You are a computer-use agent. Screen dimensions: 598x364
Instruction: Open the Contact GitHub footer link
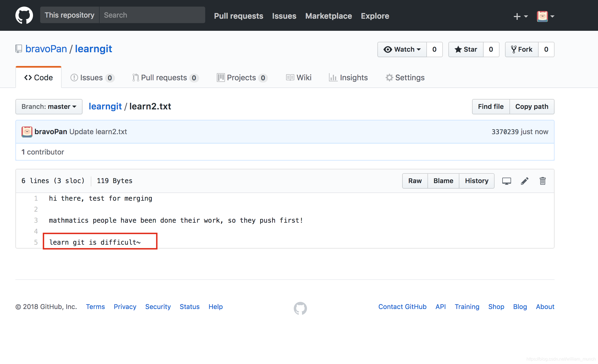point(402,307)
